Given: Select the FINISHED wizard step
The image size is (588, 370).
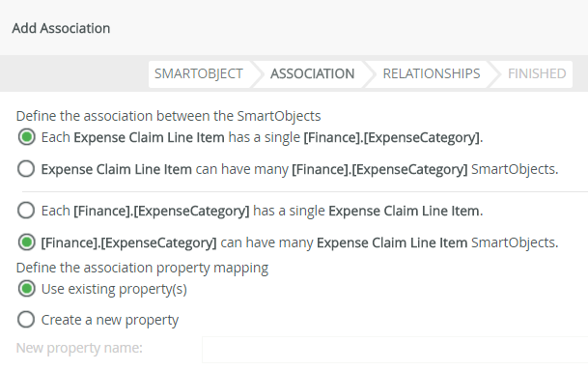Looking at the screenshot, I should [537, 74].
